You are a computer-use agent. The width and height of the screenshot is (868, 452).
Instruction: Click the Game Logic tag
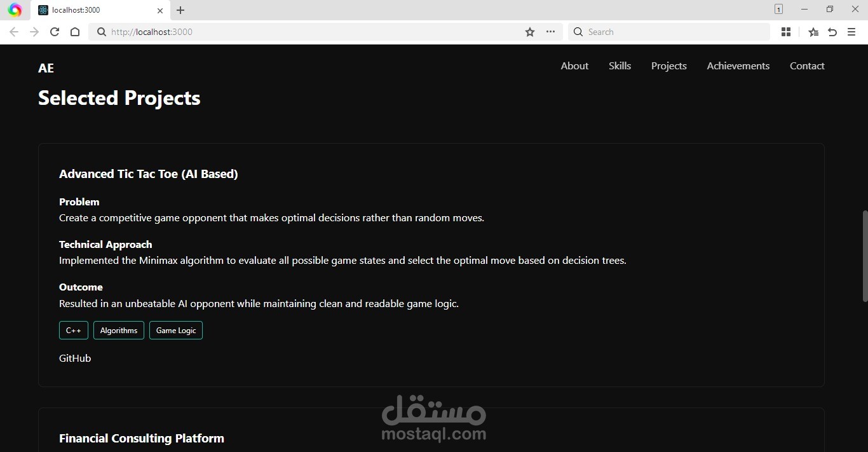(176, 331)
